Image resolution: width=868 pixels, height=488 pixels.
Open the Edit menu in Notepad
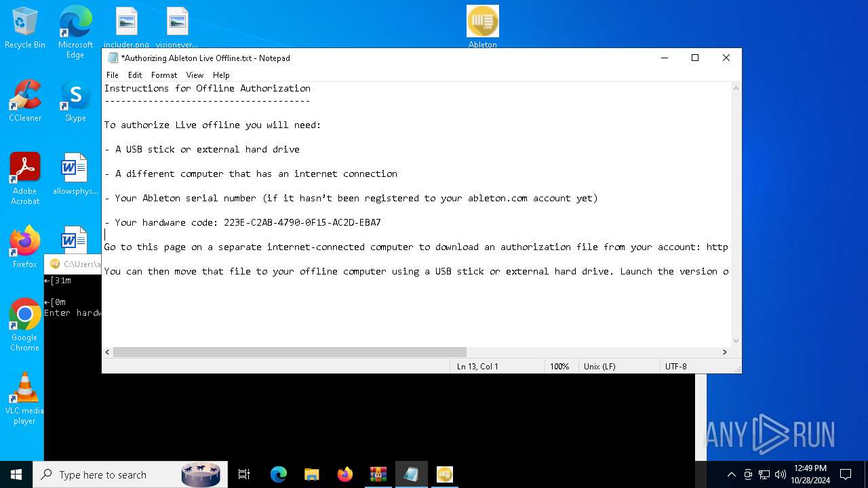[135, 75]
